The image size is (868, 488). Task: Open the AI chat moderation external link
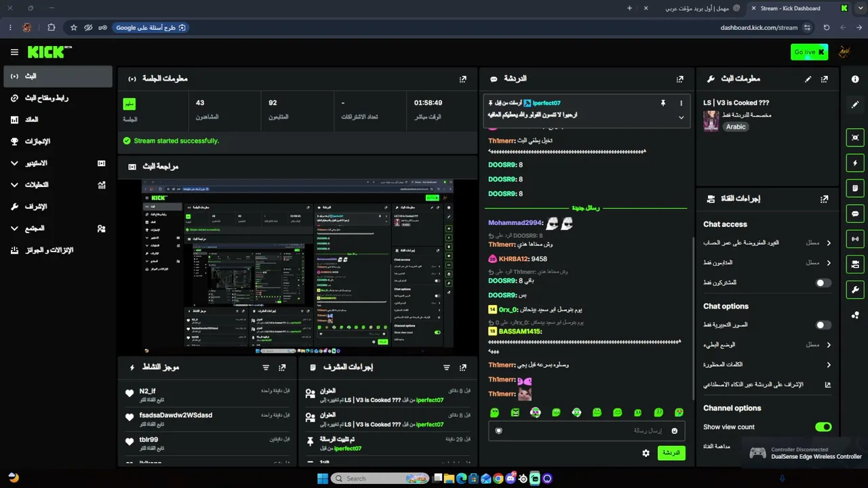(827, 384)
